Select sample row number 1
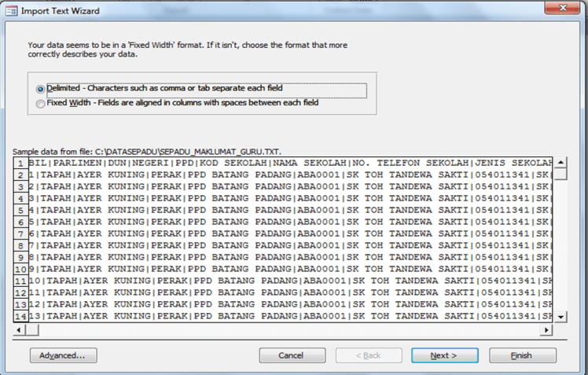 (x=20, y=164)
